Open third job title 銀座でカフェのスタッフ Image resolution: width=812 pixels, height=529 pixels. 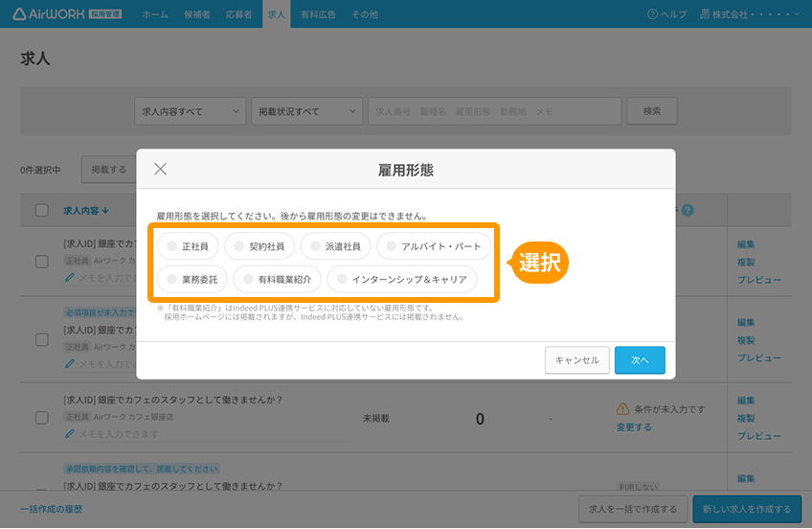tap(173, 400)
